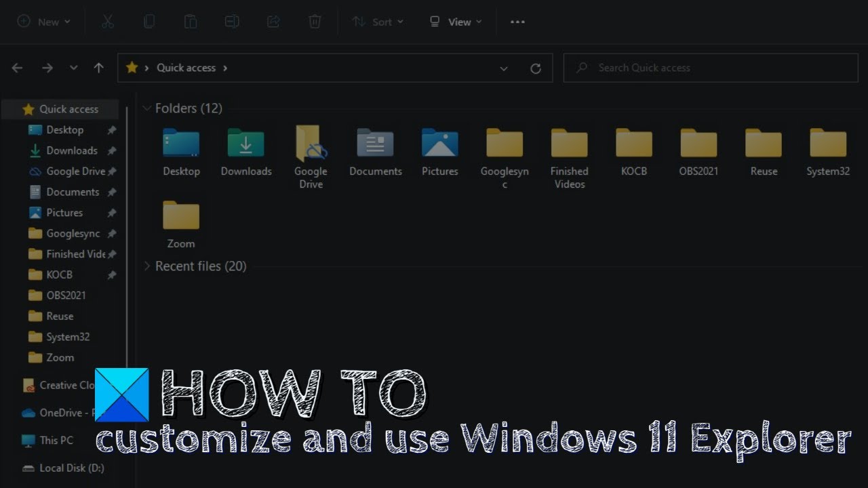Open Desktop in the navigation pane
Screen dimensions: 868x488
coord(64,129)
